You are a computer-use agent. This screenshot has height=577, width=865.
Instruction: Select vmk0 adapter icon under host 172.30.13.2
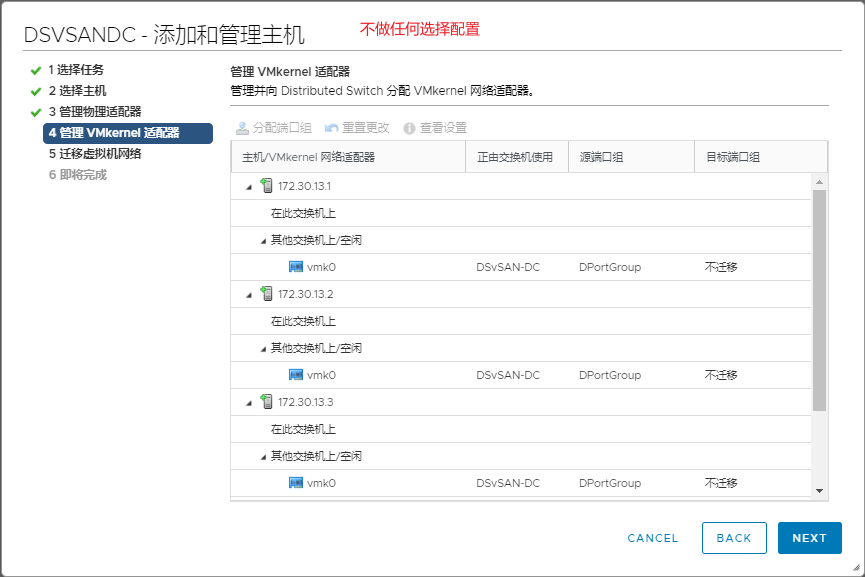296,375
